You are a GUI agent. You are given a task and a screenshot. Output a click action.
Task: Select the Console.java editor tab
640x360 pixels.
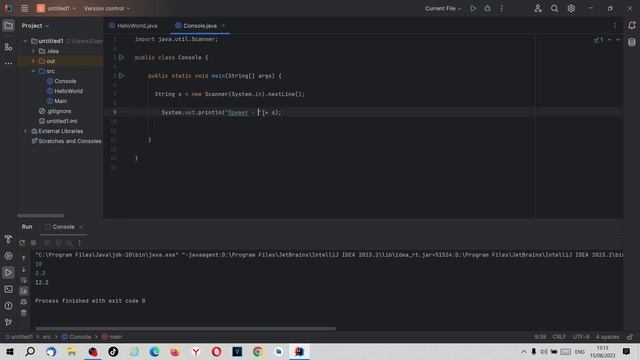(x=196, y=26)
